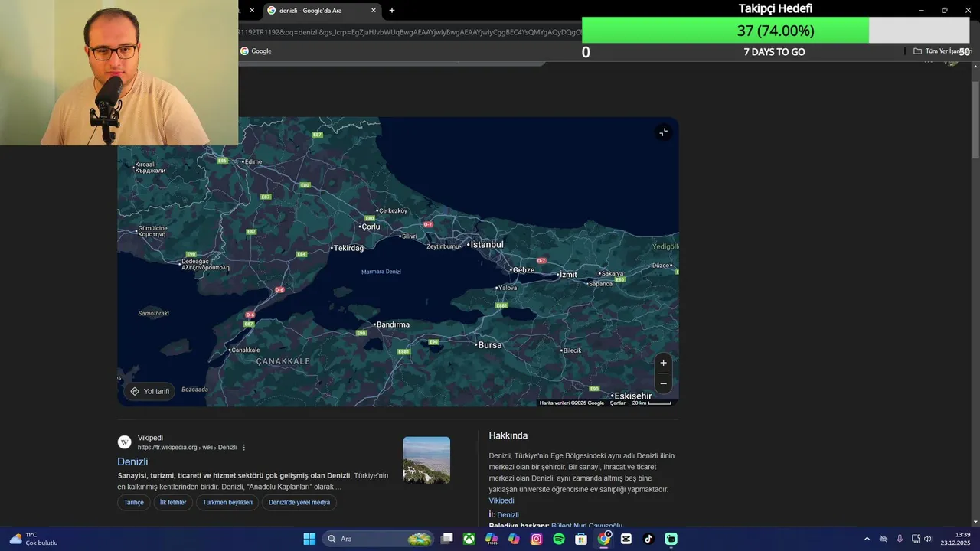Click the Edirne label on the map

[x=253, y=161]
